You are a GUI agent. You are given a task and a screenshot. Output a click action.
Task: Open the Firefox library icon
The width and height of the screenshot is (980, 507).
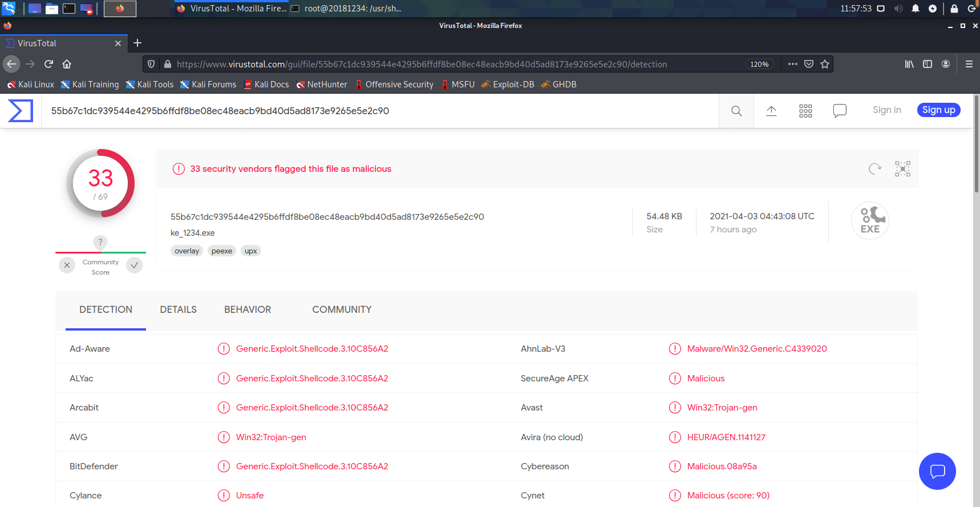909,64
